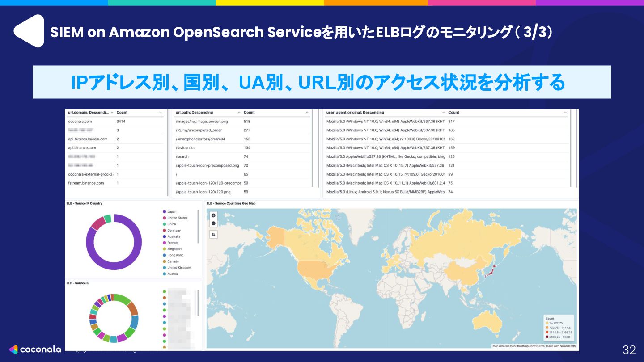Click the coconala logo in footer
Viewport: 644px width, 362px height.
point(35,349)
